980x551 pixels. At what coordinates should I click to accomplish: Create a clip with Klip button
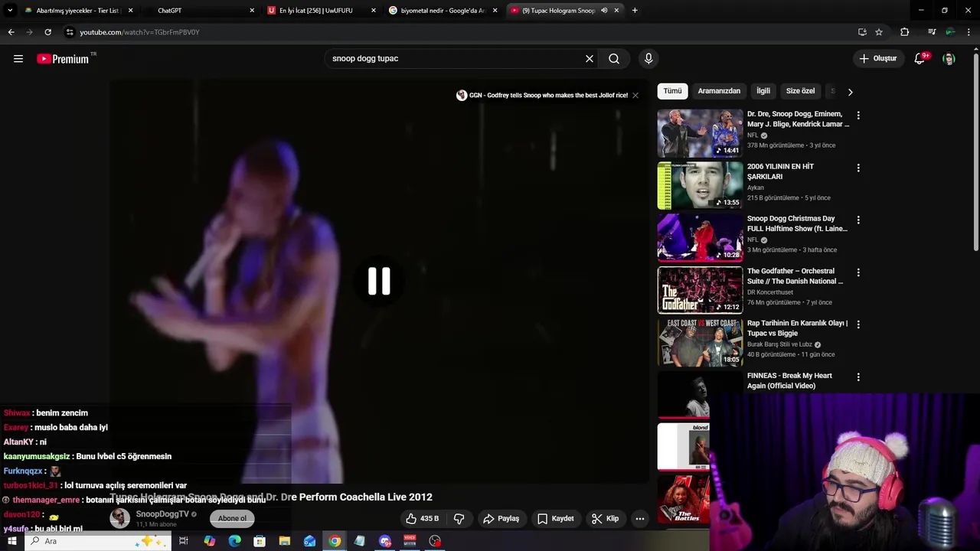tap(605, 518)
